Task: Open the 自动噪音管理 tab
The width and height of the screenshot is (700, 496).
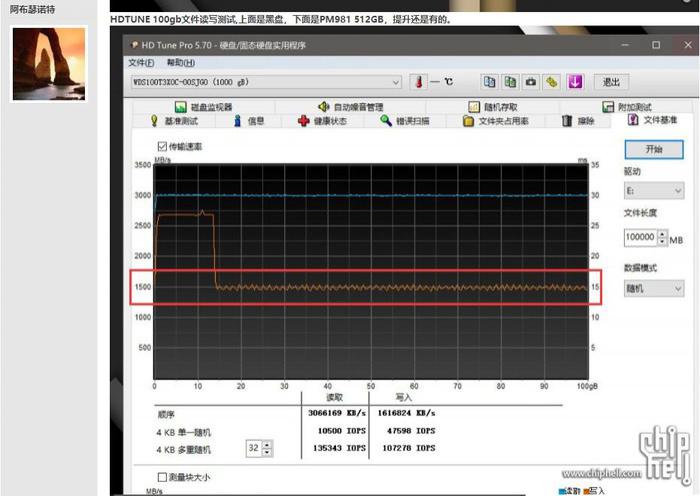Action: point(350,107)
